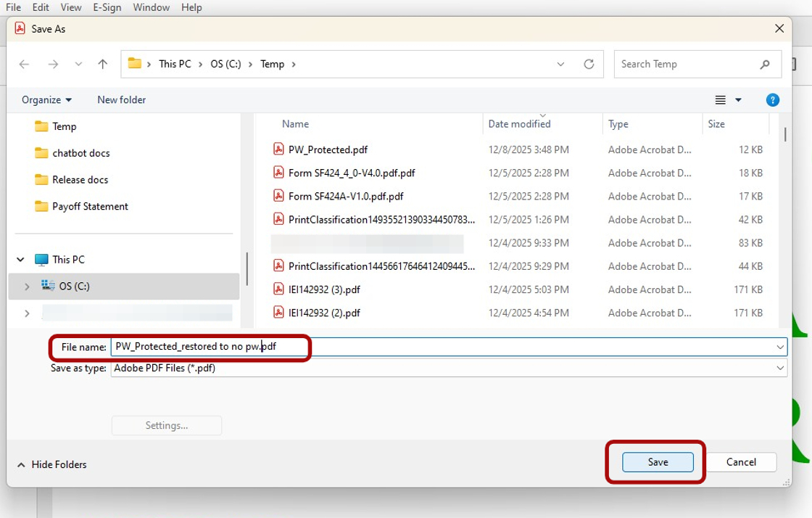Click PDF icon of PW_Protected.pdf
This screenshot has height=518, width=812.
coord(278,149)
